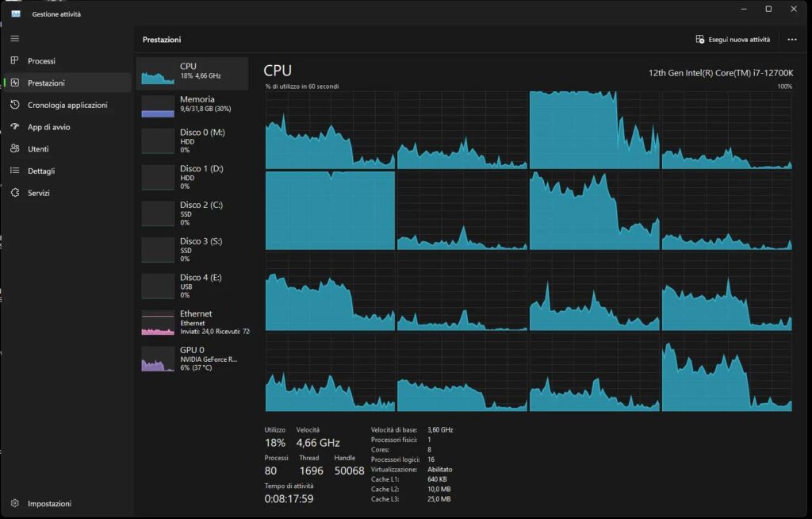Click the Cronologia applicazioni clock icon
Viewport: 812px width, 519px height.
click(x=14, y=105)
